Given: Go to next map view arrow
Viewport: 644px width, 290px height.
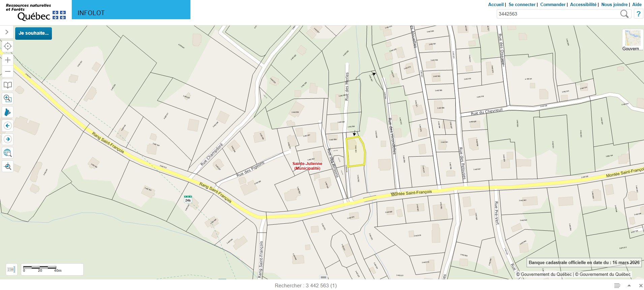Looking at the screenshot, I should tap(8, 139).
